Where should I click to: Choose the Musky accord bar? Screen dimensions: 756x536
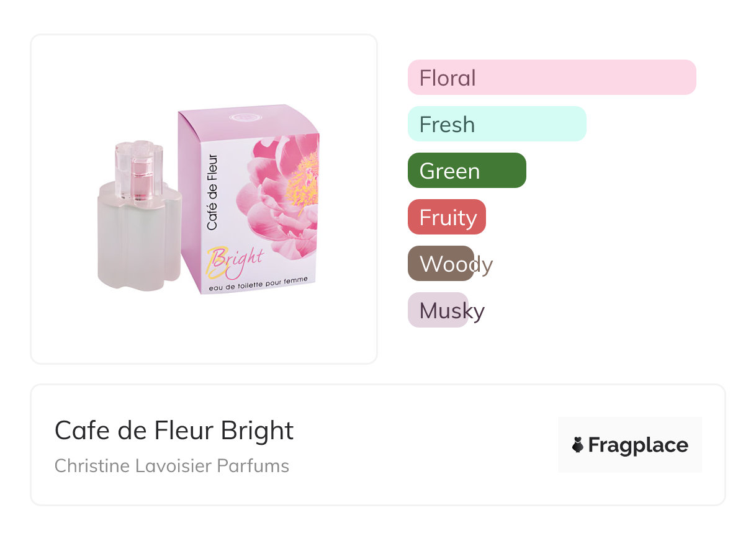438,310
